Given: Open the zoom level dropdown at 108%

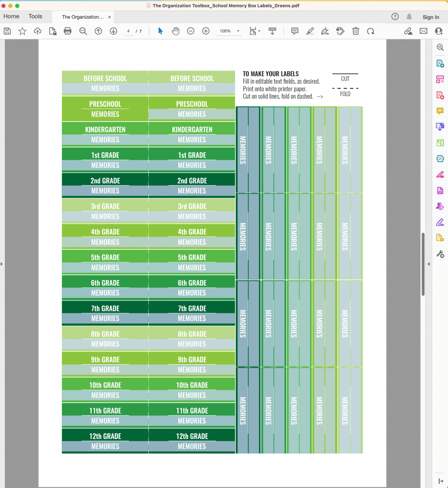Looking at the screenshot, I should (238, 31).
